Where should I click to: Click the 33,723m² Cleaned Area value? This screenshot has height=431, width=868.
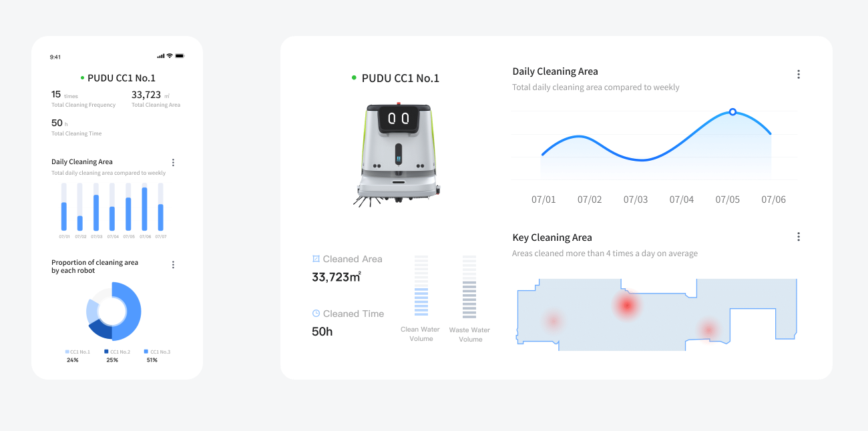(x=337, y=276)
